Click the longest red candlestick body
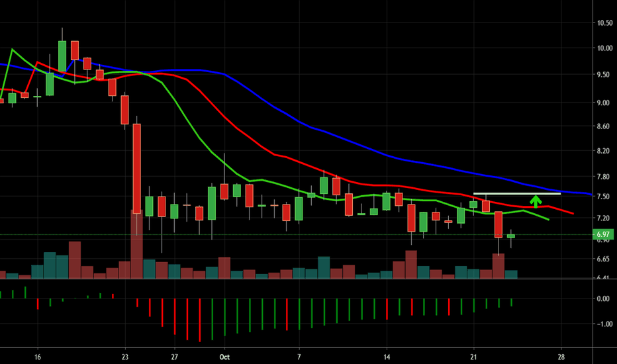Screen dimensions: 617x364 tap(136, 169)
